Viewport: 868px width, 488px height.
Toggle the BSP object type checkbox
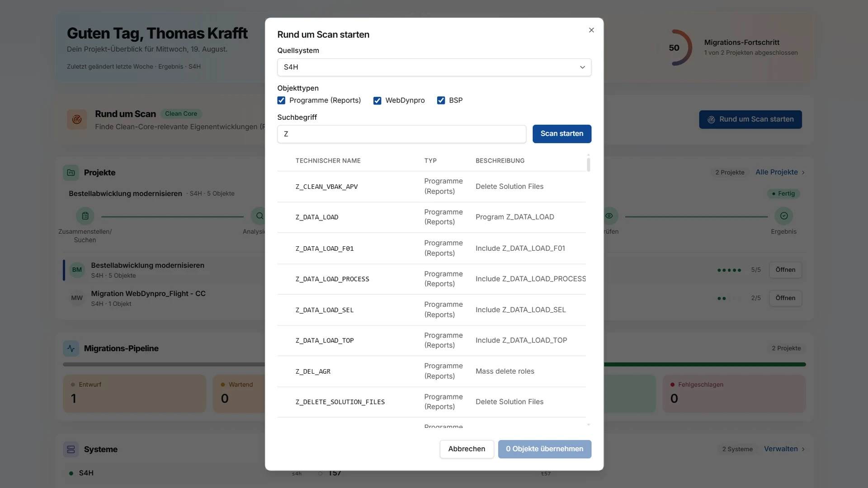(441, 100)
